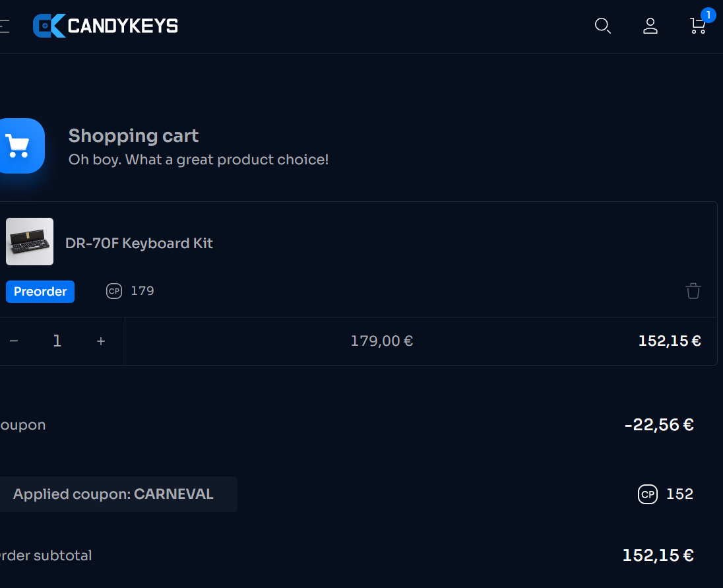This screenshot has width=723, height=588.
Task: Click the CP points icon beside 179
Action: click(x=114, y=291)
